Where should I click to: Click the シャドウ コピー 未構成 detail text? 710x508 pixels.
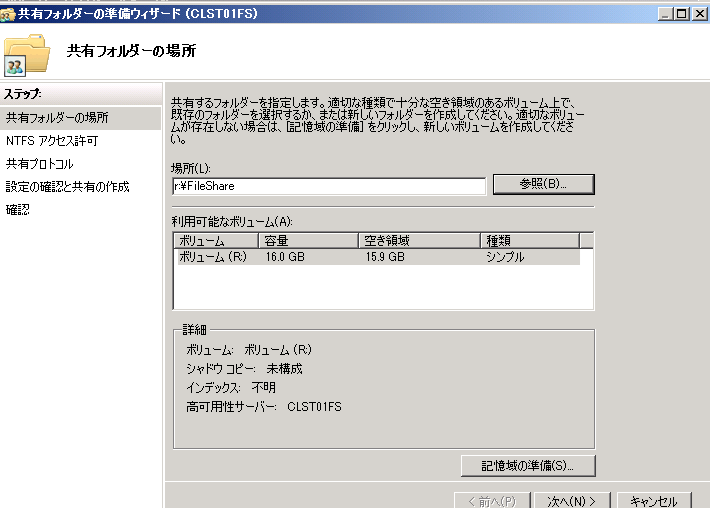click(244, 369)
